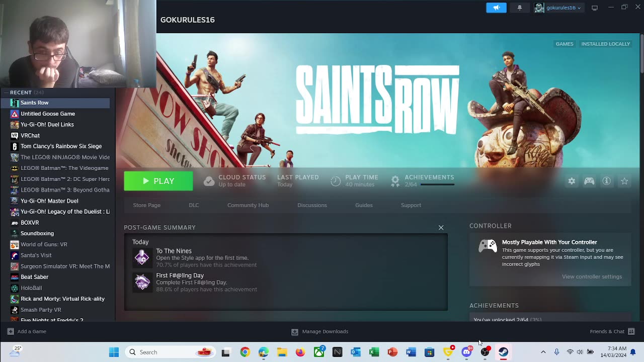Open the Guides tab

[x=364, y=205]
